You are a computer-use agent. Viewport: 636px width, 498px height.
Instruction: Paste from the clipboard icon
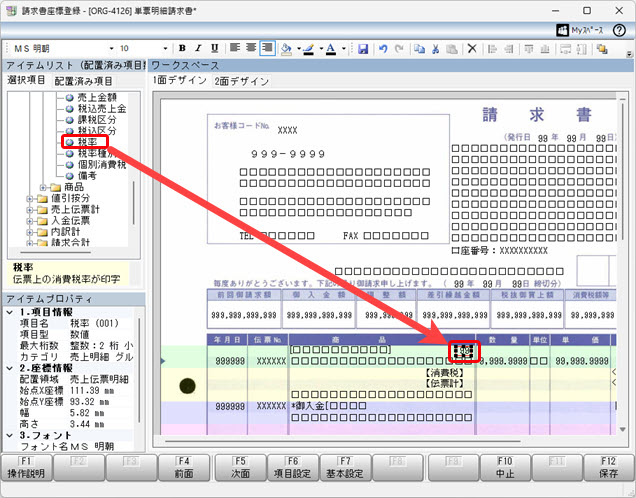coord(452,49)
